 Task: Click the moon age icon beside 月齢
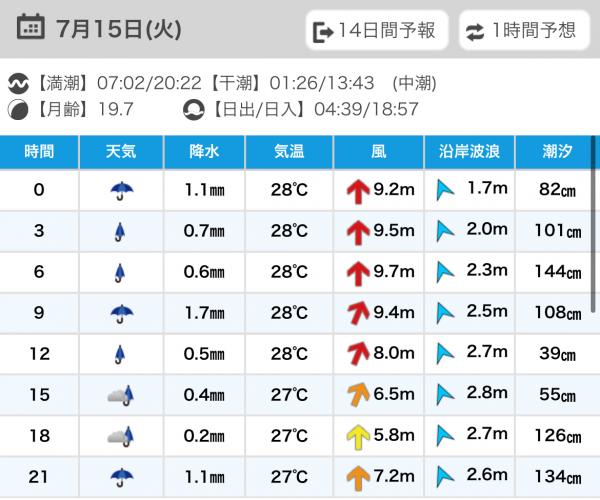click(x=19, y=109)
